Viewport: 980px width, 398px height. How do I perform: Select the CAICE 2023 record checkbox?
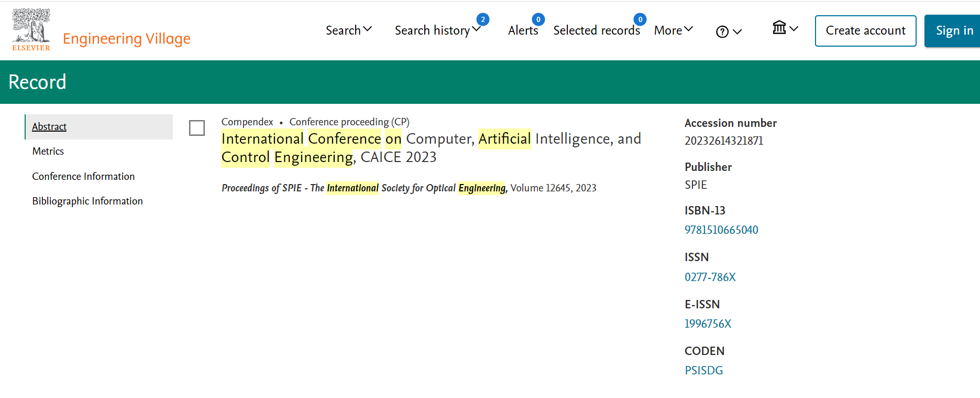click(197, 128)
